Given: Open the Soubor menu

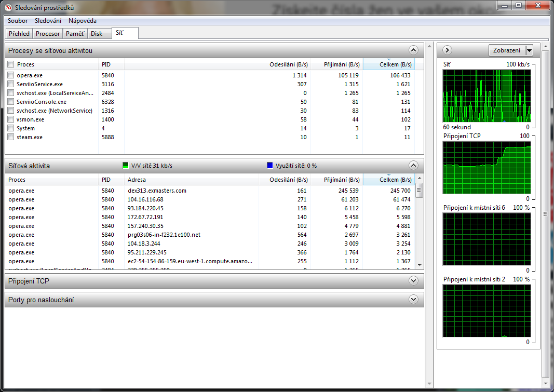Looking at the screenshot, I should tap(18, 21).
